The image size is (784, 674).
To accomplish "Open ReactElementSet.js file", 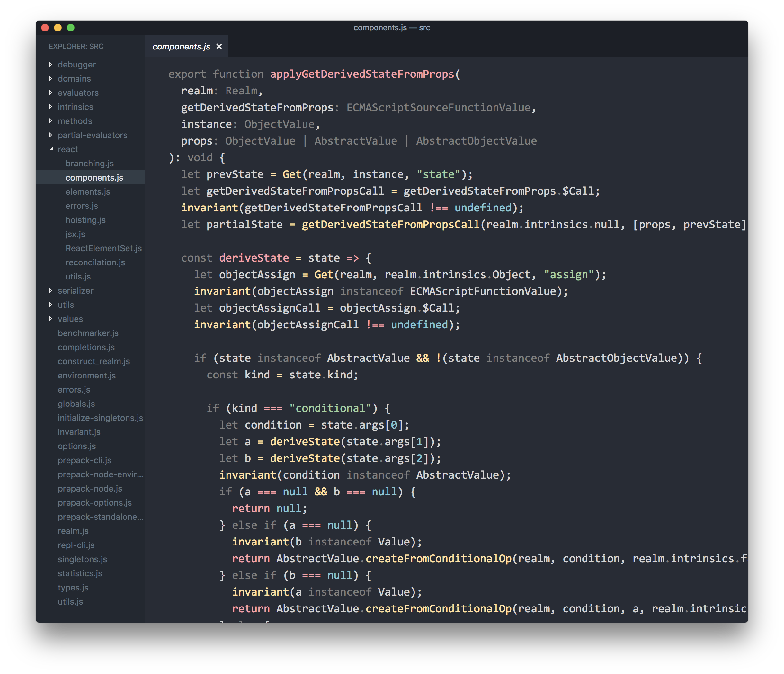I will [103, 248].
